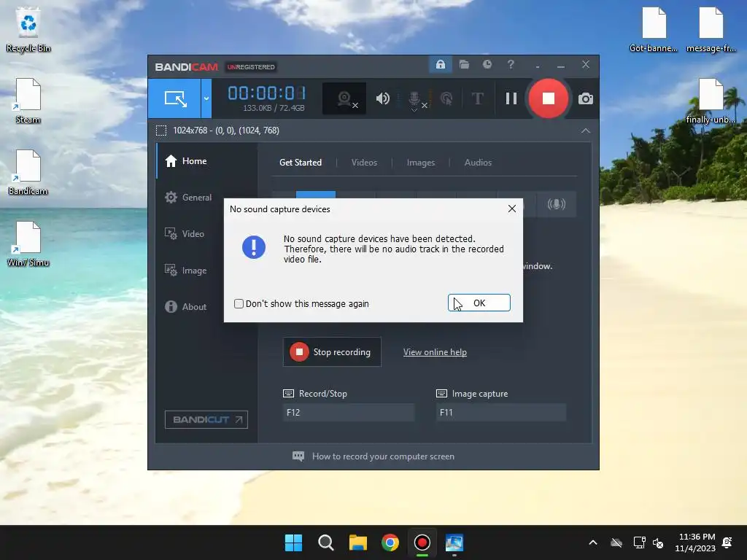Open the Windows Start menu
The height and width of the screenshot is (560, 747).
[293, 542]
